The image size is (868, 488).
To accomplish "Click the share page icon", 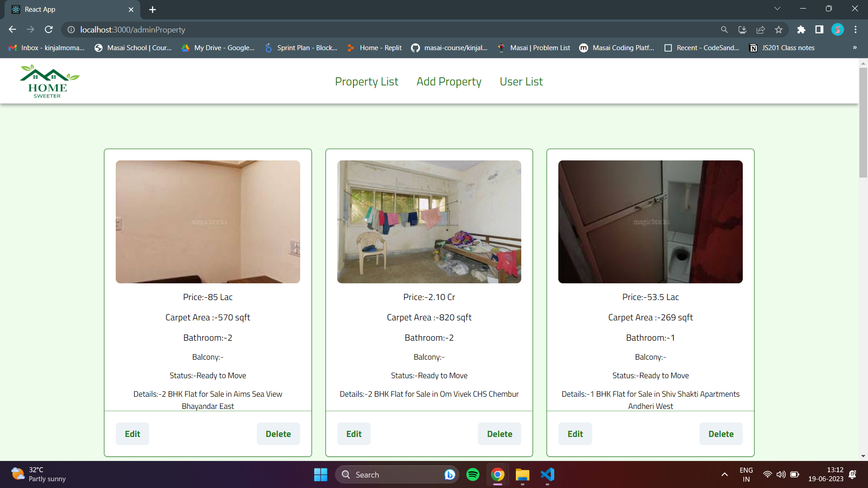I will point(760,30).
